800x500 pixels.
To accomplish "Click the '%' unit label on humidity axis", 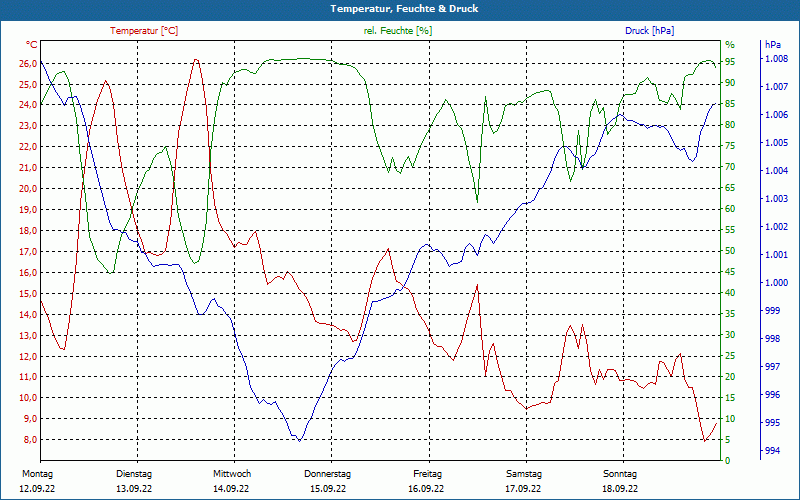I will [730, 45].
